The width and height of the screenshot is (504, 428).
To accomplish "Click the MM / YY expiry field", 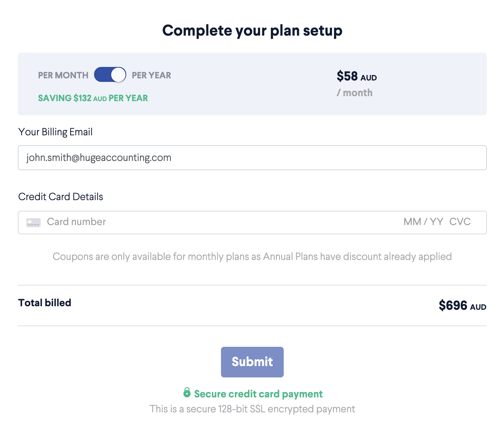I will [423, 222].
